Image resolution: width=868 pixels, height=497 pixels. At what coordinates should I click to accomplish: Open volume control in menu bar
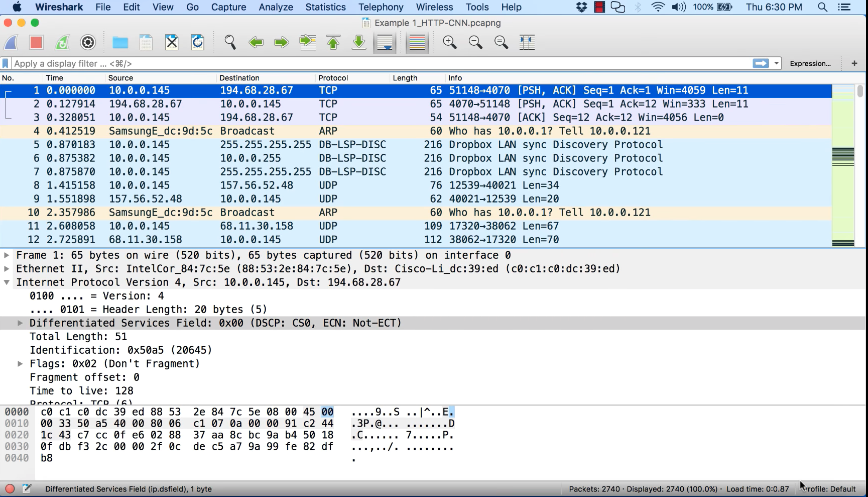point(679,7)
